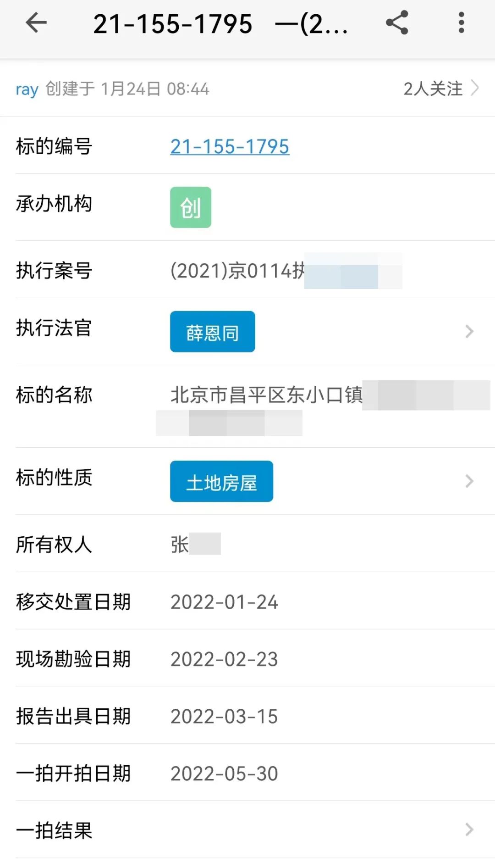Expand the 标的性质 row chevron
Viewport: 495px width, 868px height.
(469, 481)
